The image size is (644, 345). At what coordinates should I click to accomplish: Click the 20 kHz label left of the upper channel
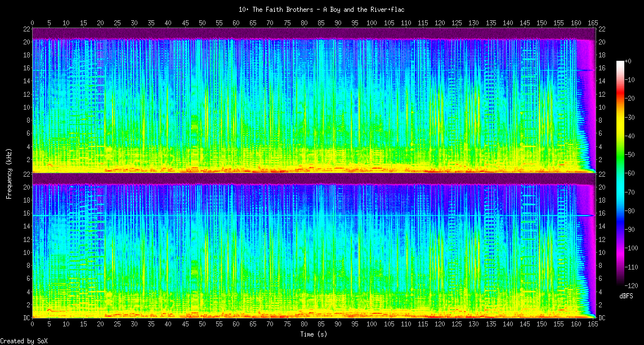tap(26, 42)
